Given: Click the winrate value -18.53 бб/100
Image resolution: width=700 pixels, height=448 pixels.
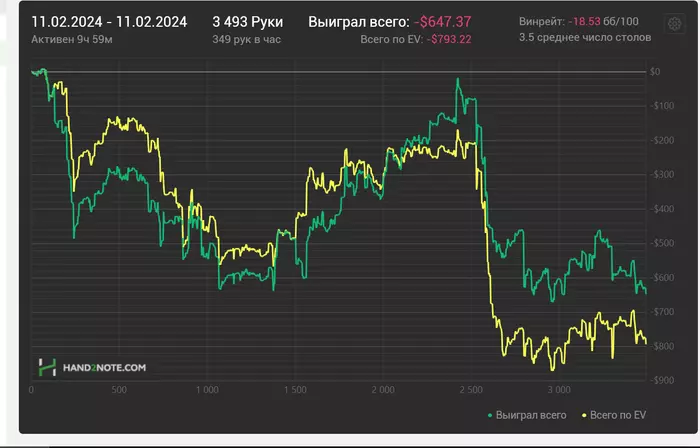Looking at the screenshot, I should pyautogui.click(x=603, y=21).
